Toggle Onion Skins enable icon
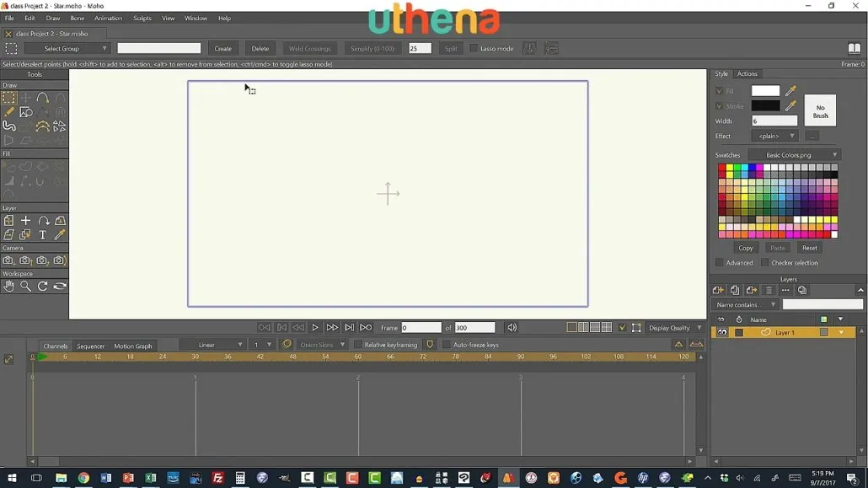 tap(287, 345)
